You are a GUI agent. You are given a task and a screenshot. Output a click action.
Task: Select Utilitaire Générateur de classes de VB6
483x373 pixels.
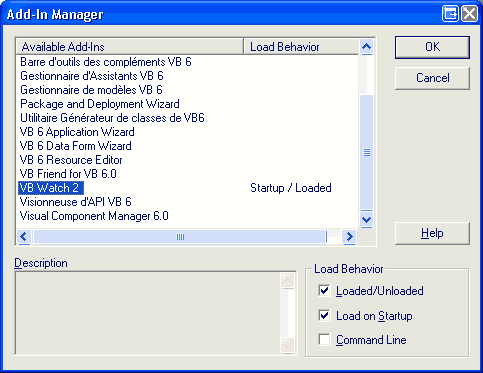point(112,118)
